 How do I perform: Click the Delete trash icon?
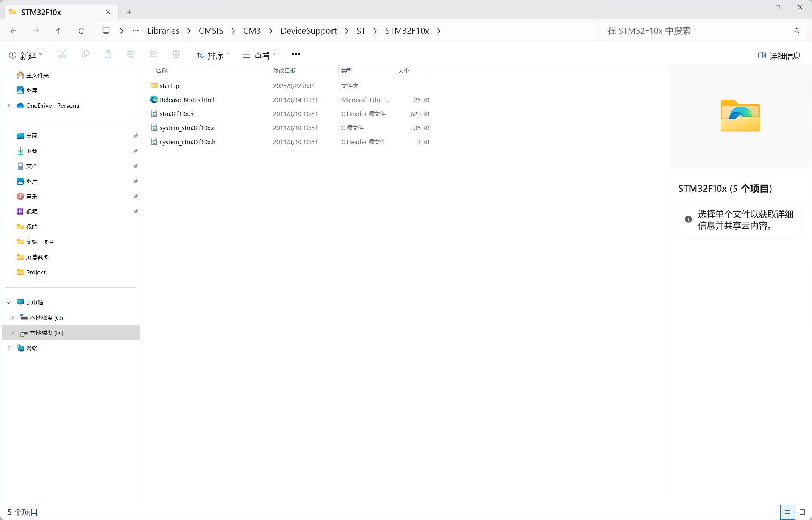click(x=176, y=55)
